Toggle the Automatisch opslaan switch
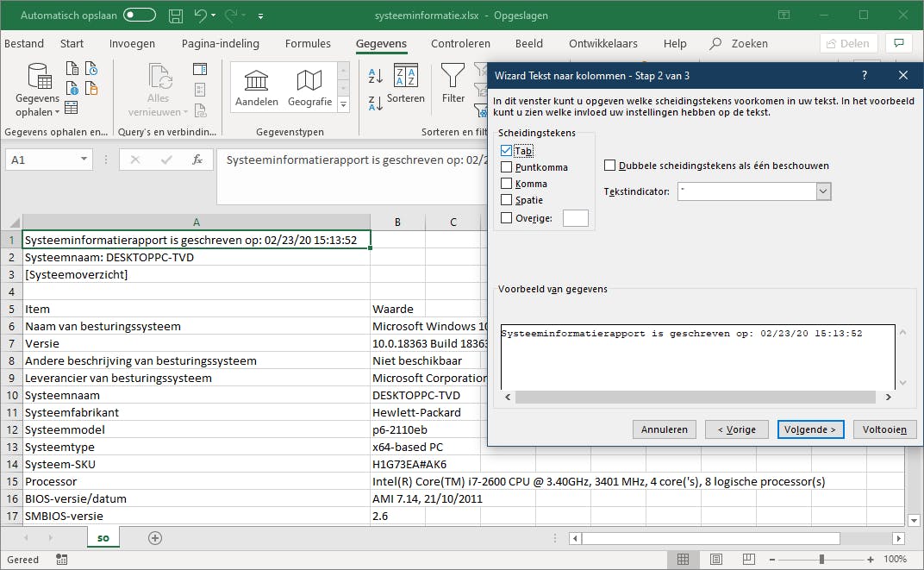Screen dimensions: 924x570 tap(140, 16)
